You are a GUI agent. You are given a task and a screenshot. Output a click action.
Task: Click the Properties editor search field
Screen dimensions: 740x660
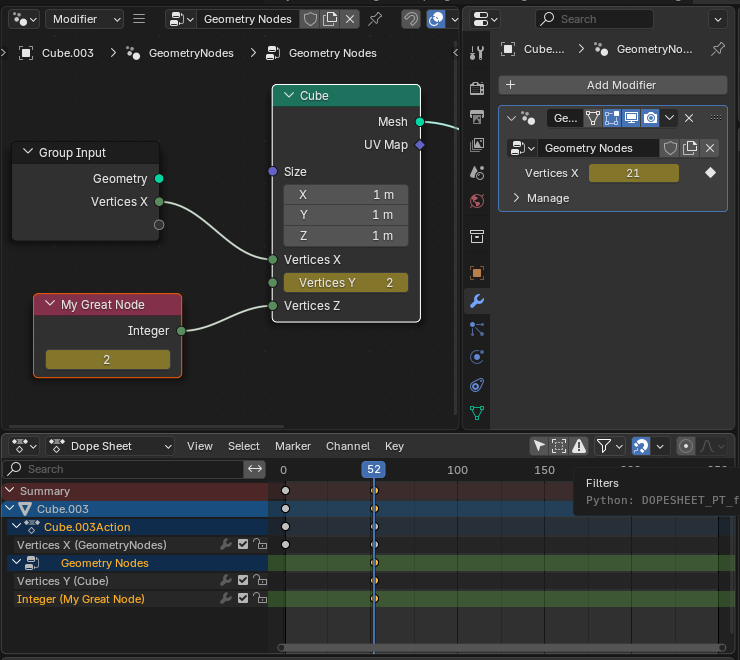(594, 19)
